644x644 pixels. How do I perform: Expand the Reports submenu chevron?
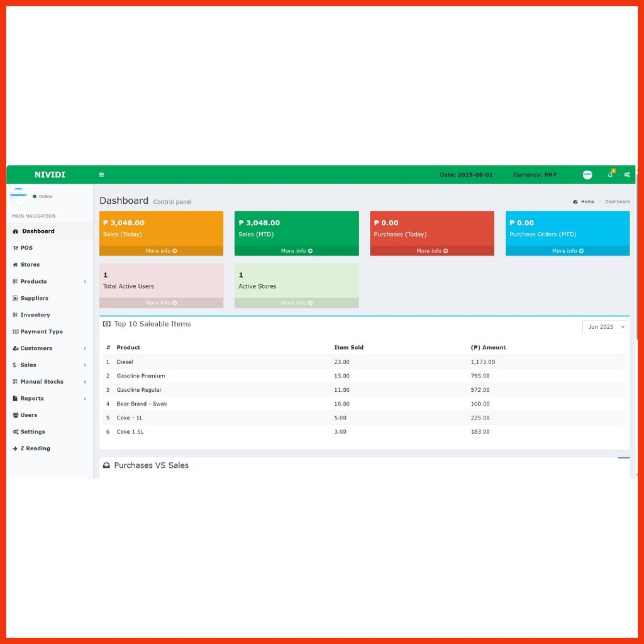(85, 399)
